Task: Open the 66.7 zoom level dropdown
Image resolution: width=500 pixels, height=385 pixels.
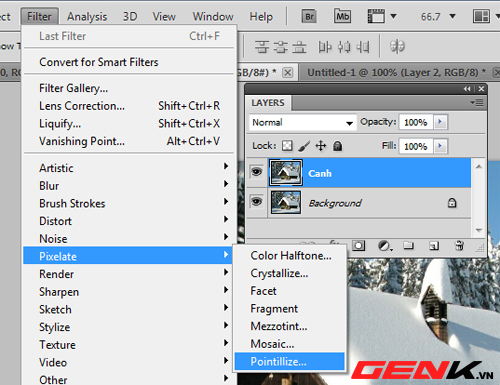Action: (x=452, y=16)
